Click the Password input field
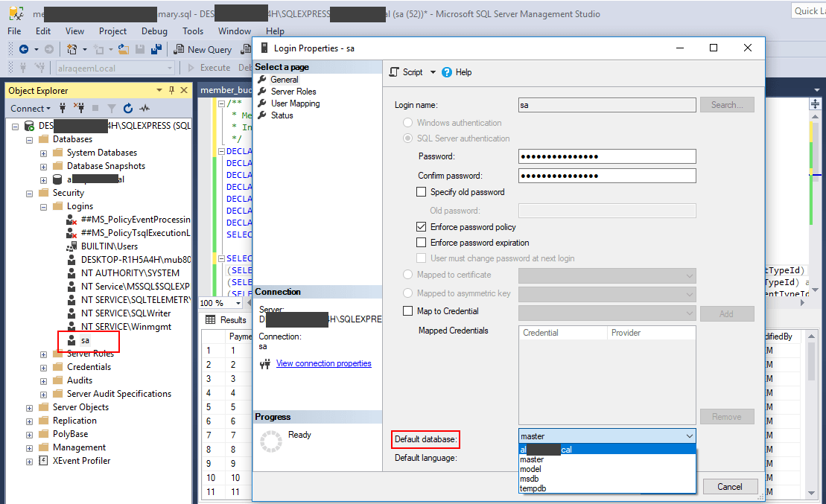Screen dimensions: 826x504 [607, 156]
